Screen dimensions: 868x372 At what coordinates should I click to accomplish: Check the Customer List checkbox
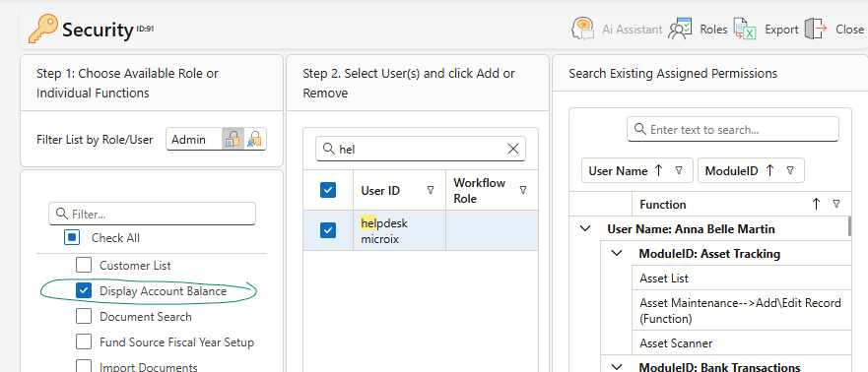(x=84, y=266)
